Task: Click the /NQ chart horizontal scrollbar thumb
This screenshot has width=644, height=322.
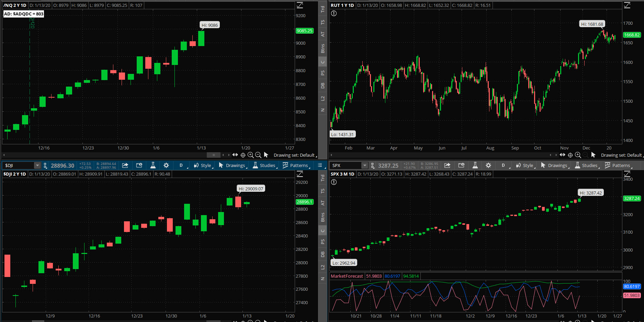Action: coord(214,155)
